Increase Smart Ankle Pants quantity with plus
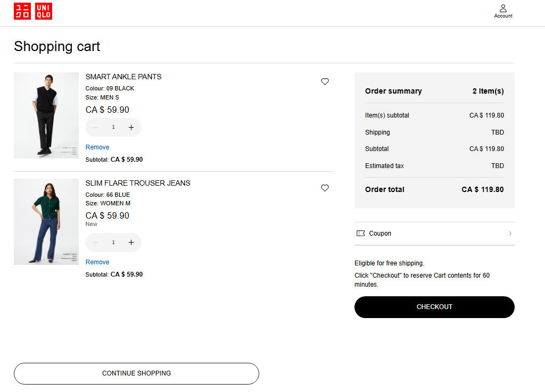The image size is (545, 392). coord(131,128)
